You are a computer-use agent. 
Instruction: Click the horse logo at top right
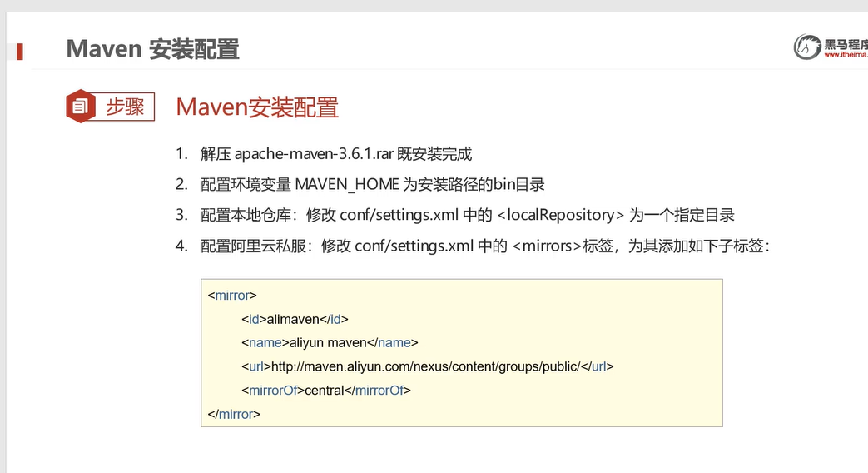807,47
